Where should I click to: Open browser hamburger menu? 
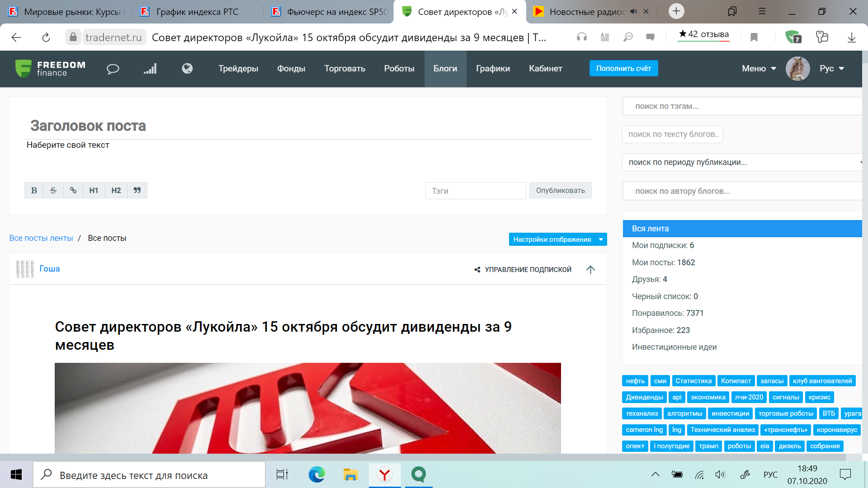pyautogui.click(x=762, y=11)
